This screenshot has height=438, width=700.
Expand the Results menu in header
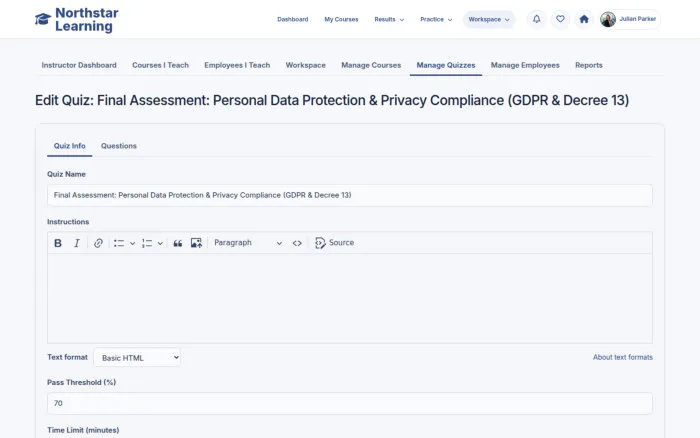pos(389,19)
